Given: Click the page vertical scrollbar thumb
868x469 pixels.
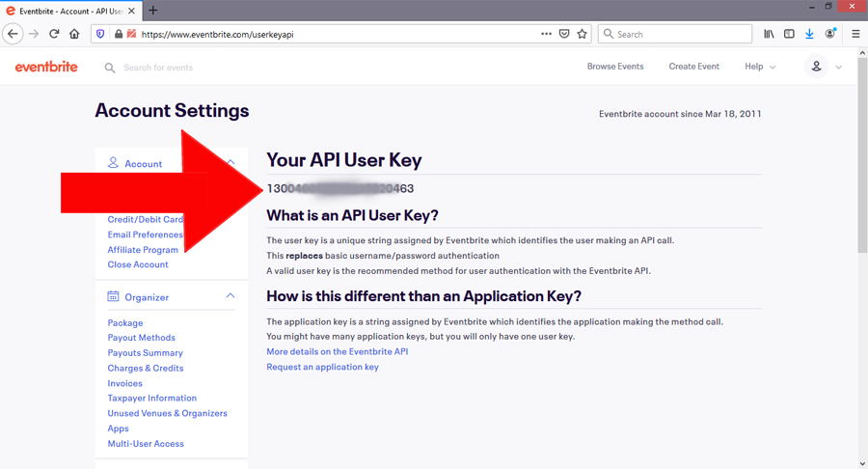Looking at the screenshot, I should click(862, 156).
